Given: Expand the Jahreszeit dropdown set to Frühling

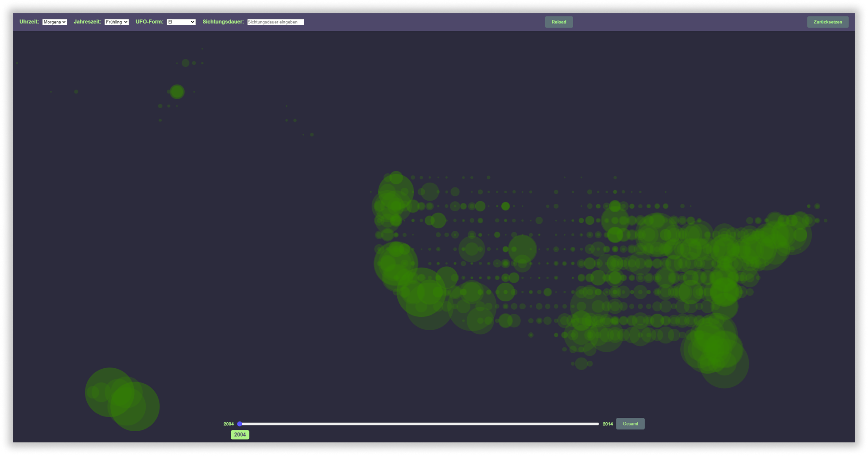Looking at the screenshot, I should pyautogui.click(x=116, y=22).
